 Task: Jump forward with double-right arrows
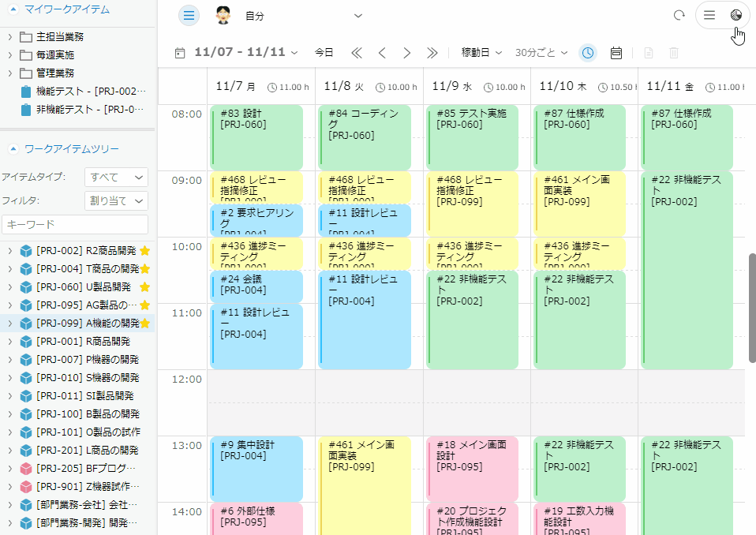pos(432,53)
